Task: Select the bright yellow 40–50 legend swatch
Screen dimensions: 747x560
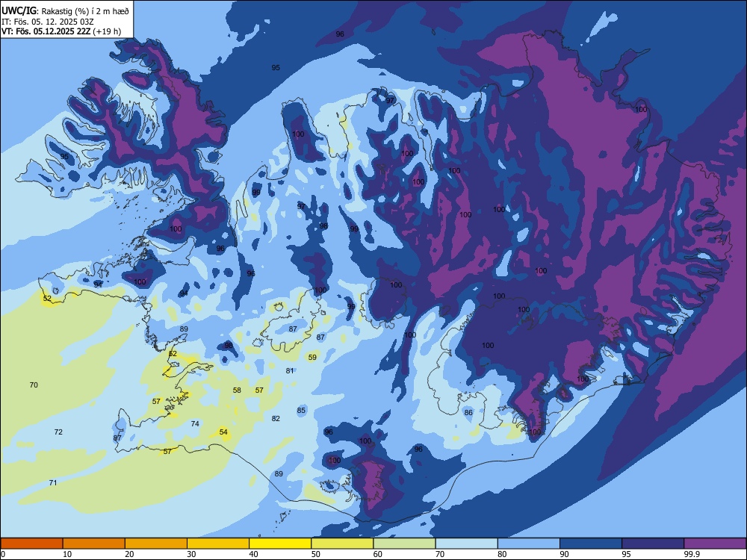Action: pos(280,544)
